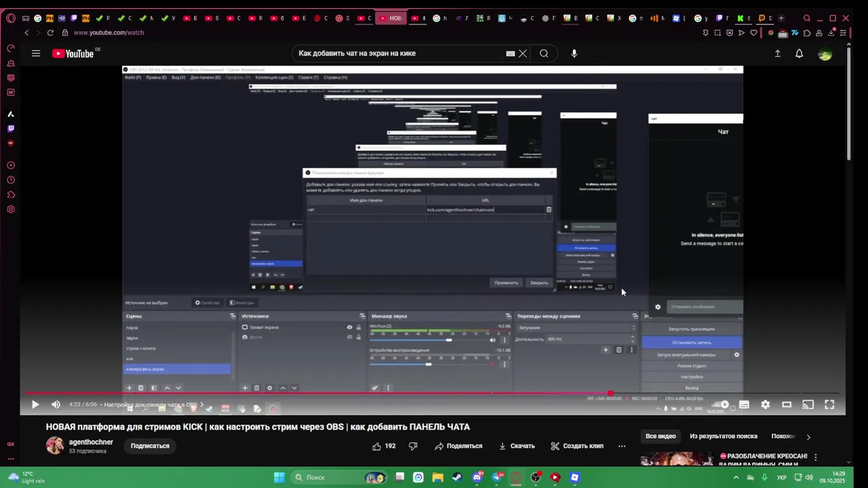Run search with the magnifier button
Viewport: 868px width, 488px height.
[x=544, y=54]
